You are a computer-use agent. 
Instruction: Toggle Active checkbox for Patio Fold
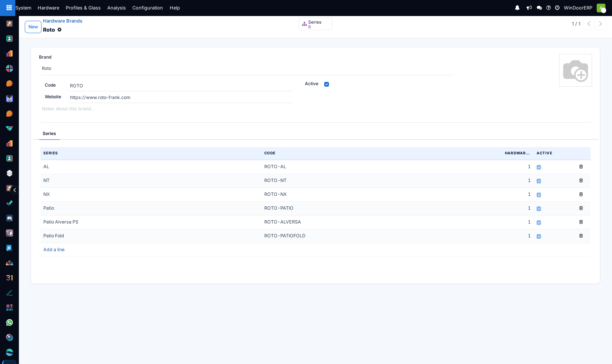point(539,236)
